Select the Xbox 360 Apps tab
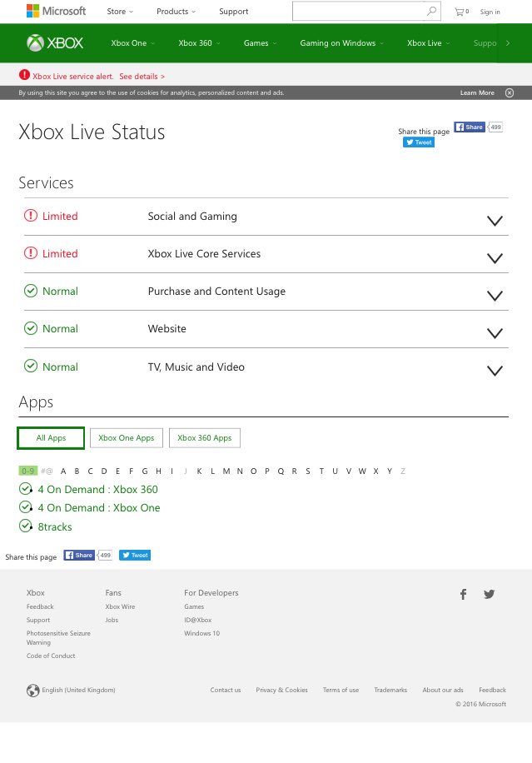Image resolution: width=532 pixels, height=763 pixels. click(x=205, y=438)
